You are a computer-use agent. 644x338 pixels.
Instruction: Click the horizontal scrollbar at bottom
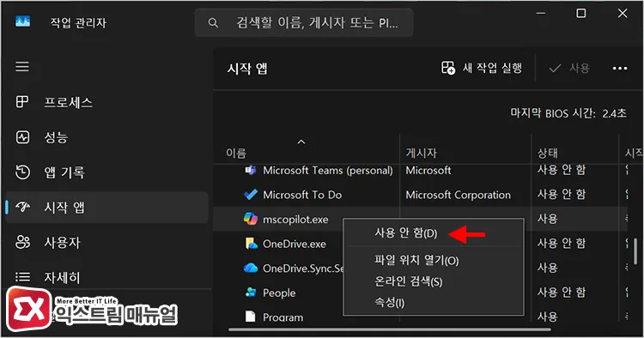tap(389, 329)
